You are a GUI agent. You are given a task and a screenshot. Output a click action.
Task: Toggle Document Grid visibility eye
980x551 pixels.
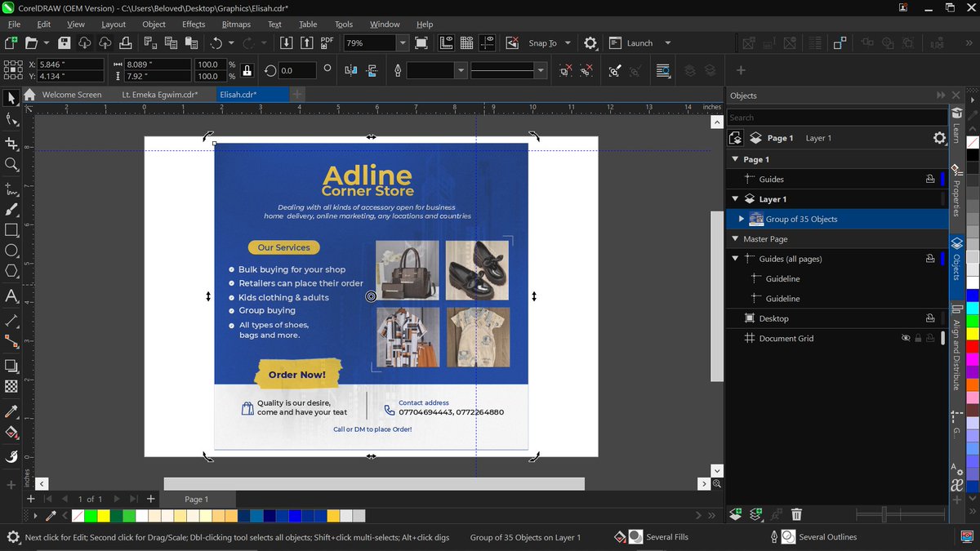(905, 338)
